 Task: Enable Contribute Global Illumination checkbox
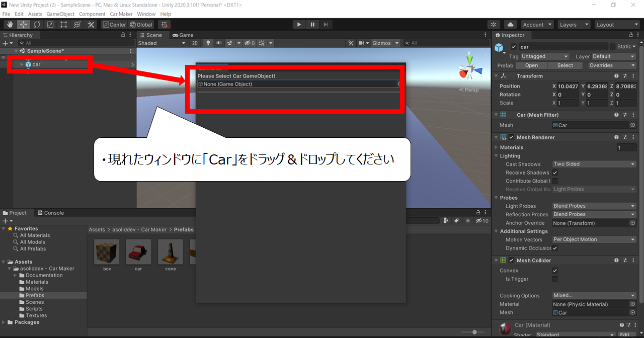(x=555, y=181)
